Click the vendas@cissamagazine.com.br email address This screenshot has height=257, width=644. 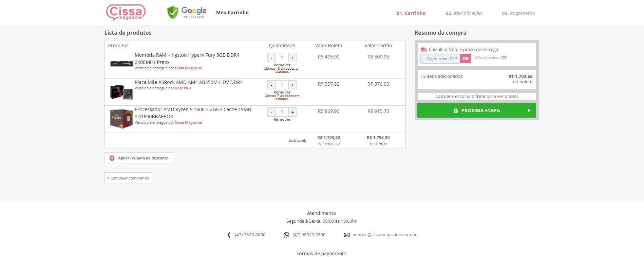(x=385, y=235)
